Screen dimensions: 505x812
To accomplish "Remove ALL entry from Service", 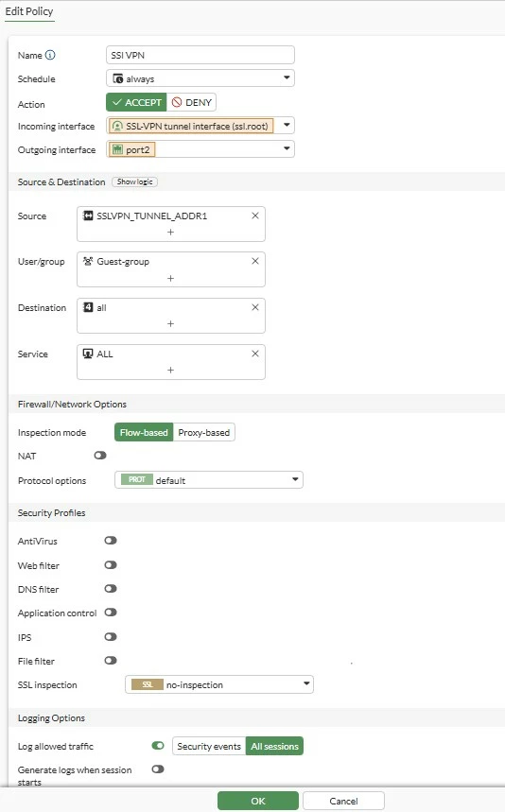I will (x=254, y=354).
